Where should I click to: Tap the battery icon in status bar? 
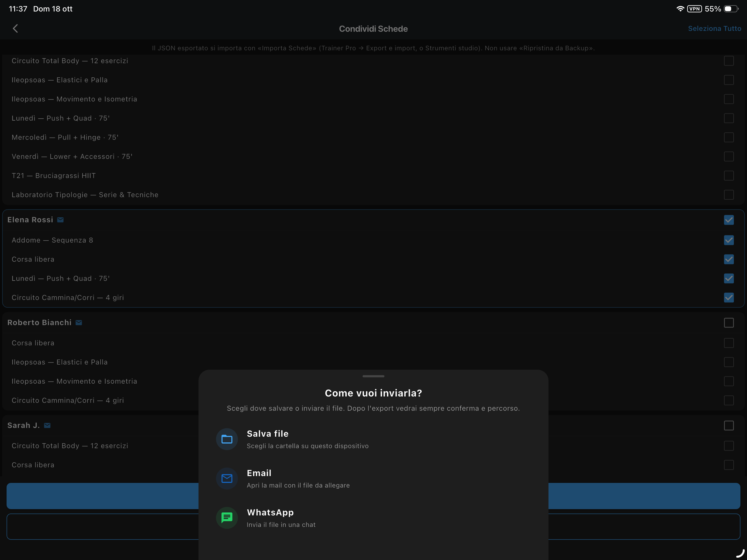click(x=731, y=9)
